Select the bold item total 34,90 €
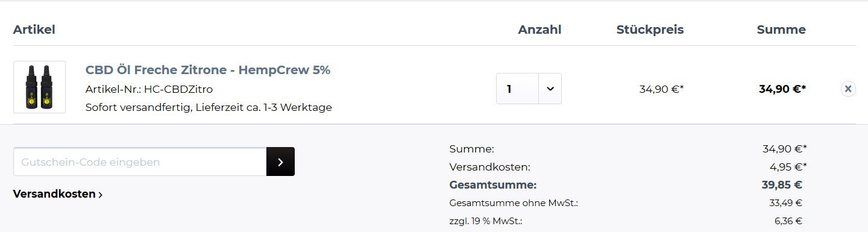This screenshot has height=232, width=868. point(782,89)
